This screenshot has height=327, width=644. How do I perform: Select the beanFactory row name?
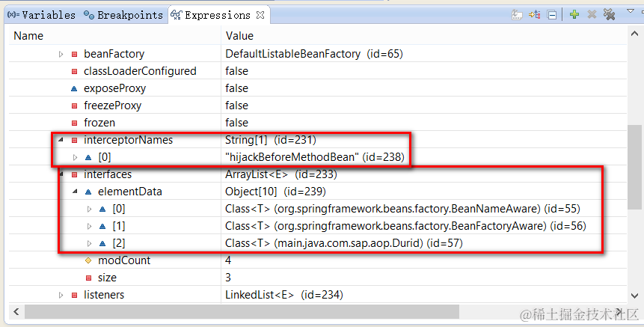click(114, 54)
